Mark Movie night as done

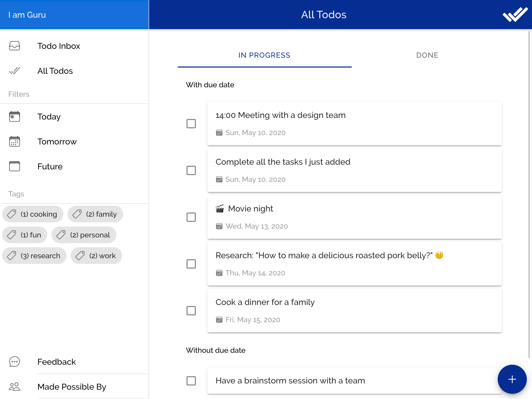[191, 217]
